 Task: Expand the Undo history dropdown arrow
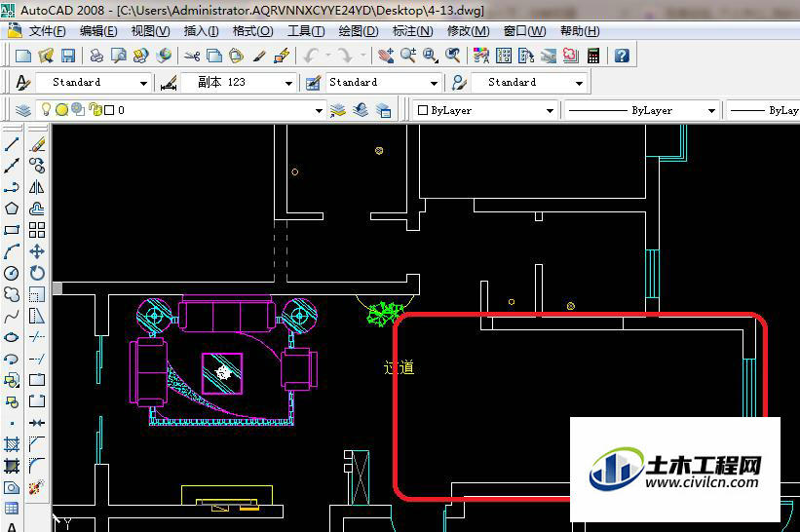point(327,55)
